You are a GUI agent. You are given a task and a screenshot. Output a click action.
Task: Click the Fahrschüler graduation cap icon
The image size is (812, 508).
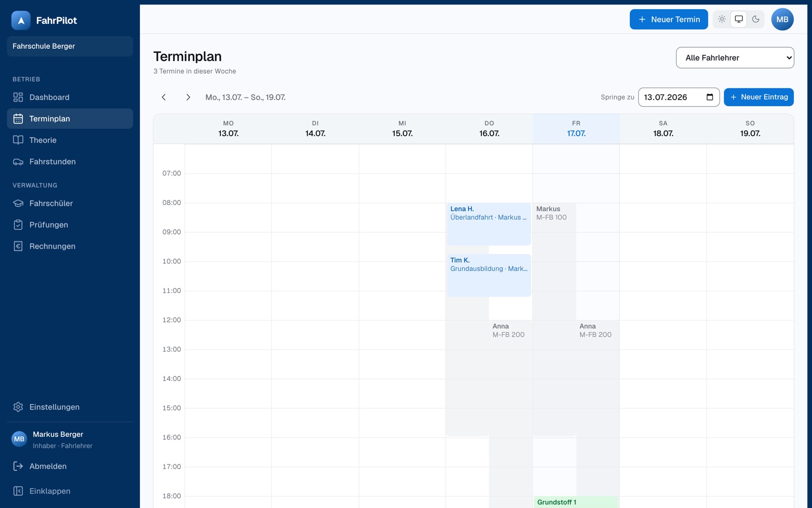[18, 203]
